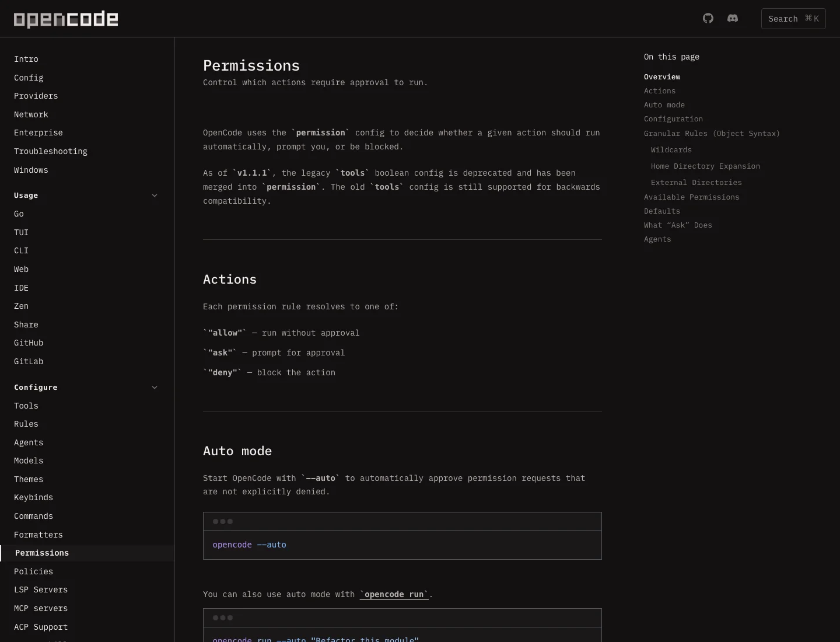Open the Config sidebar link
The height and width of the screenshot is (642, 840).
29,78
